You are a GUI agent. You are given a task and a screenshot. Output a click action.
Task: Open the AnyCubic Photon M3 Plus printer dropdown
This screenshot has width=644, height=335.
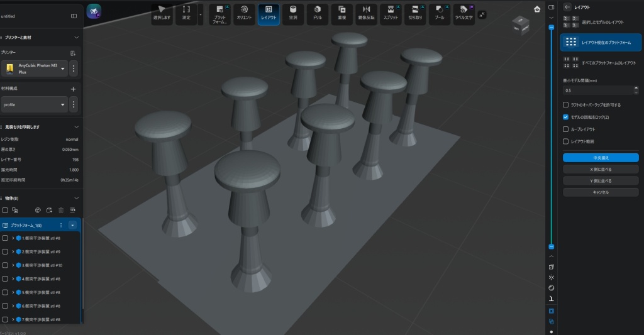pyautogui.click(x=63, y=69)
